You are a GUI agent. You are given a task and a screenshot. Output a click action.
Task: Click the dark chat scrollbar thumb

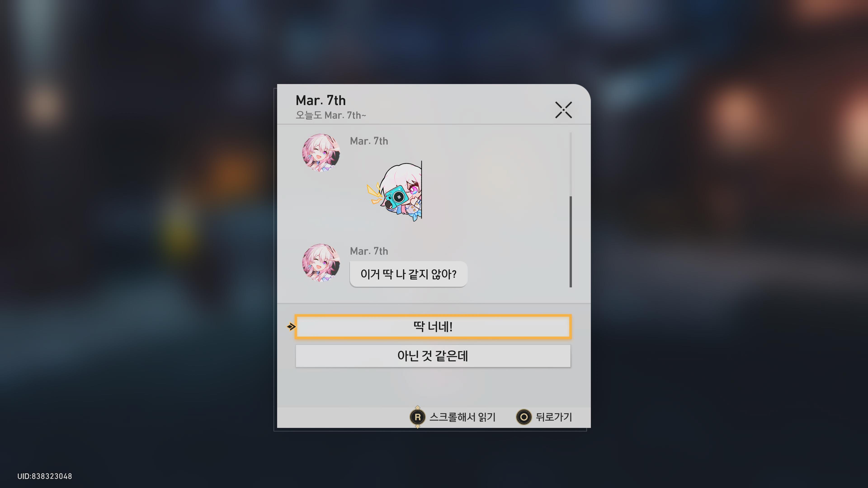point(571,242)
